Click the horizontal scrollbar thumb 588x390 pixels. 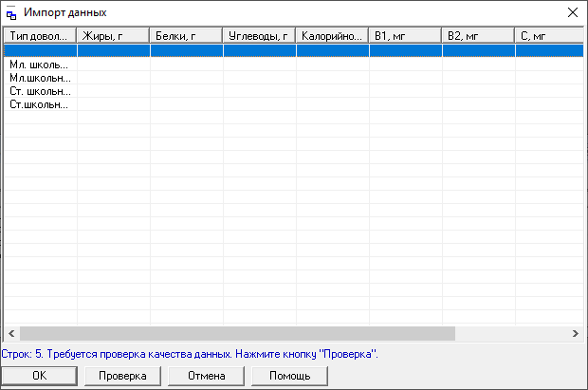coord(237,334)
